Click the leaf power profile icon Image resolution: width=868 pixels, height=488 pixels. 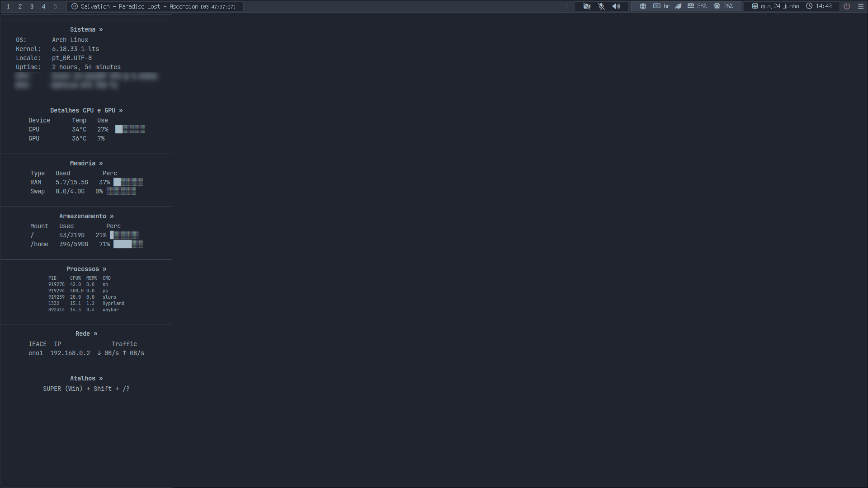pos(678,6)
